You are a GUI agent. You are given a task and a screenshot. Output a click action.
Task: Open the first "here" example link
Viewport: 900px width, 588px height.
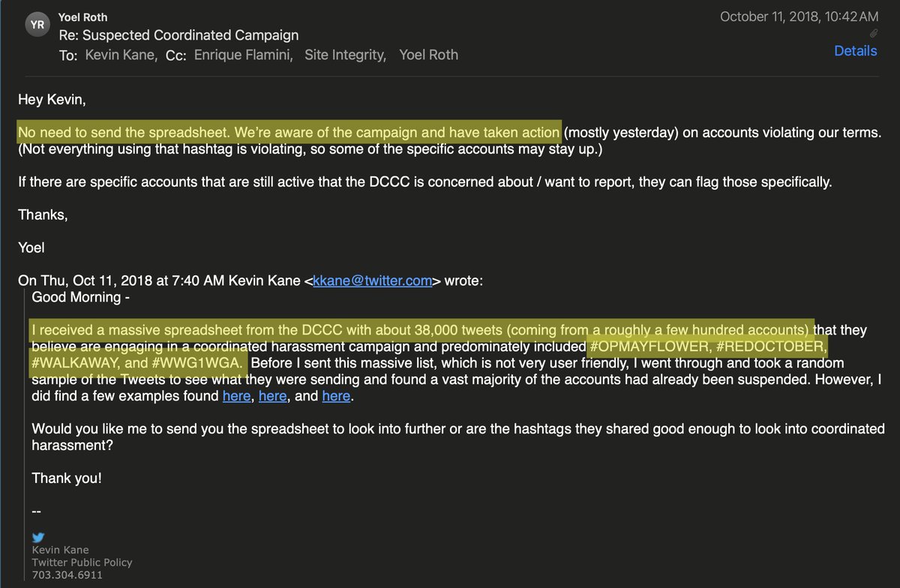236,395
